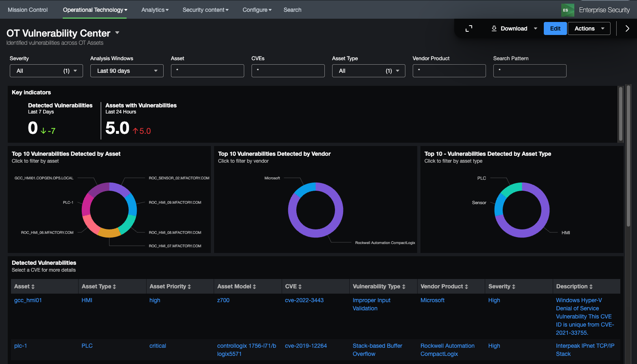
Task: Click the Download icon button
Action: pyautogui.click(x=494, y=28)
